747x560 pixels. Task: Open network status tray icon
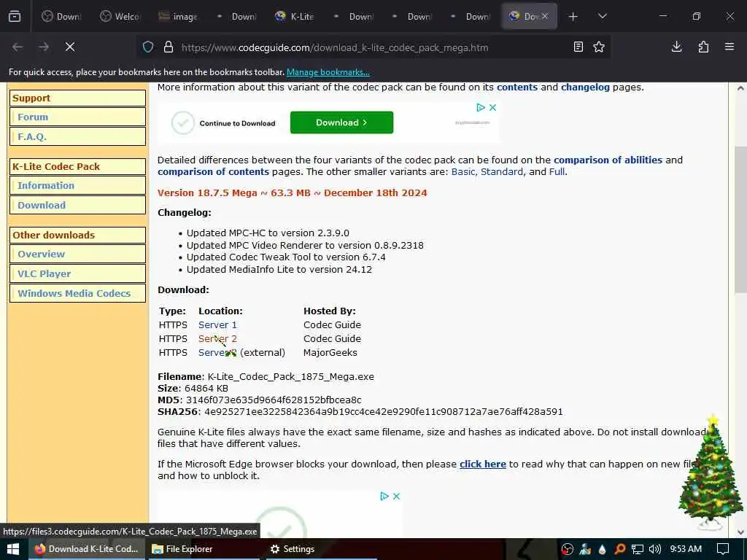638,549
